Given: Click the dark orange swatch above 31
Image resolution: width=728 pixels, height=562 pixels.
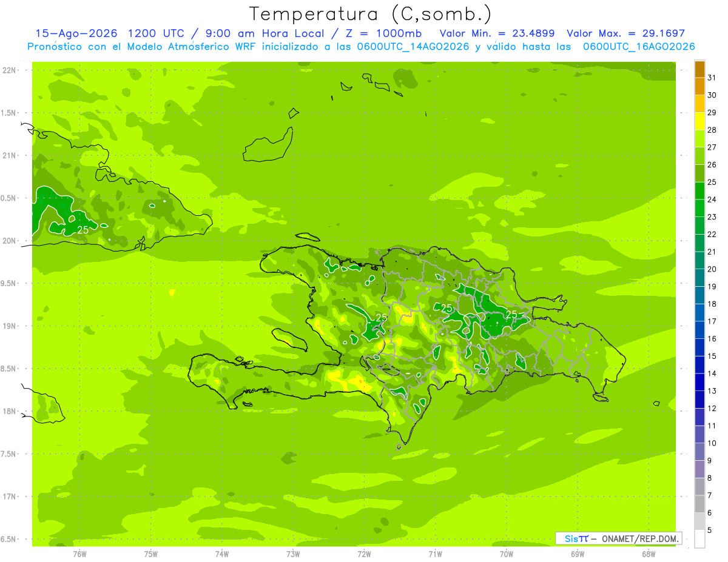Looking at the screenshot, I should coord(699,69).
